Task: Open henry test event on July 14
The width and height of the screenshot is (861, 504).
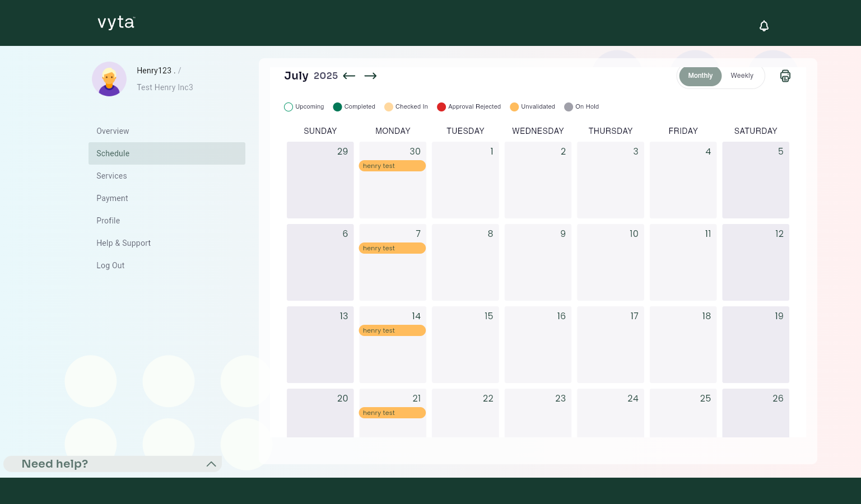Action: [392, 330]
